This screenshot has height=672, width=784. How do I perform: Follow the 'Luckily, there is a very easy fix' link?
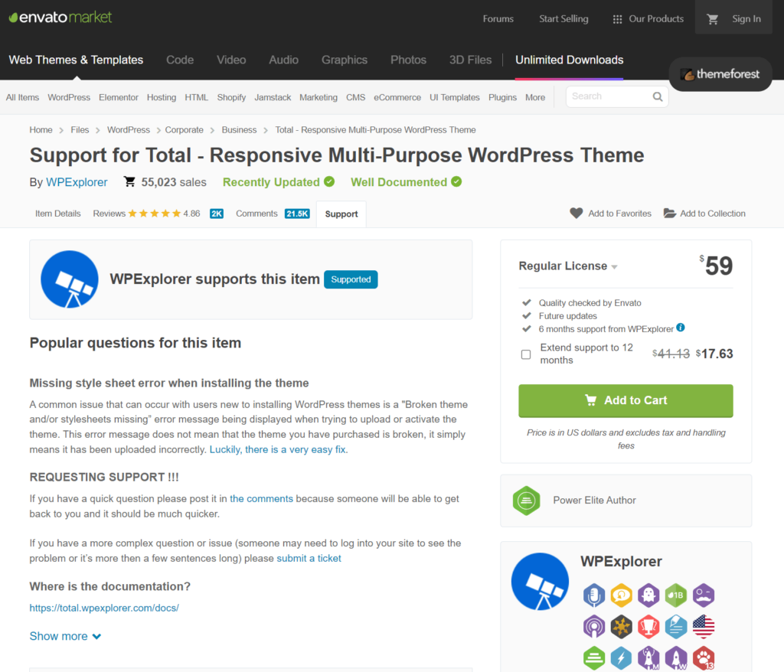pos(277,449)
